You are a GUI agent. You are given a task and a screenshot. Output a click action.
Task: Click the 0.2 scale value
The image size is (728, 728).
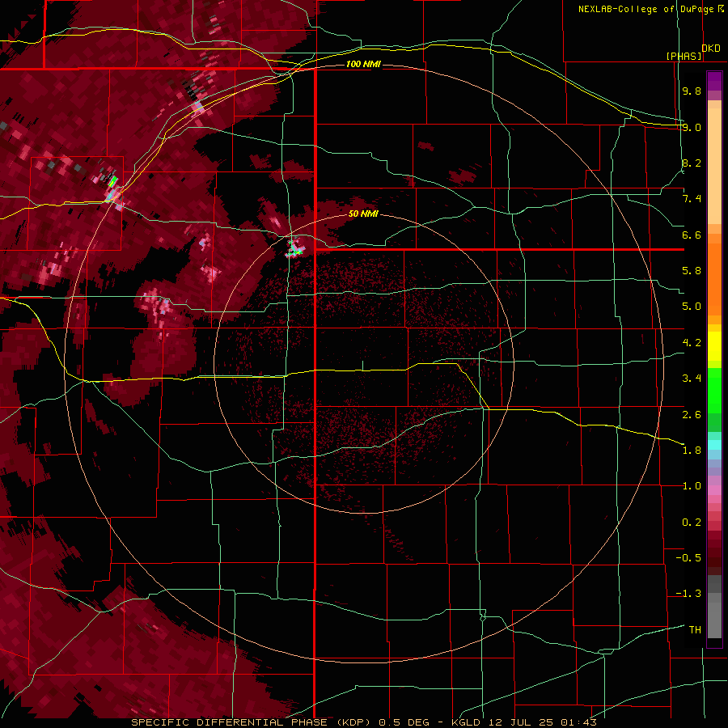pos(692,523)
